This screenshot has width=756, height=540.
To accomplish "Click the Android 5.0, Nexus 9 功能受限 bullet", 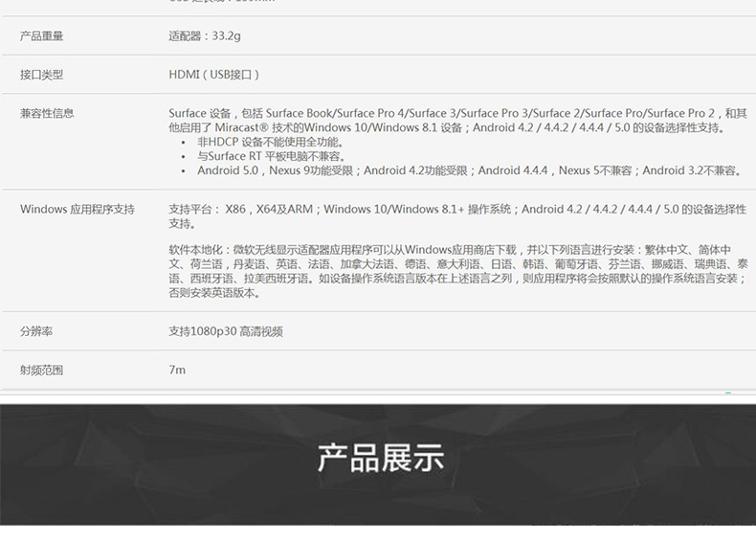I will pyautogui.click(x=470, y=170).
